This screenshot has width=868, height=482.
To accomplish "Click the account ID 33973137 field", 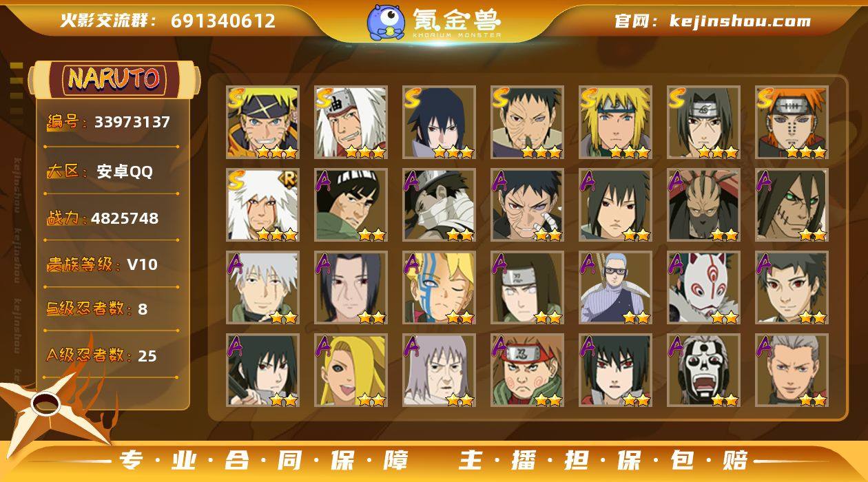I will pos(112,123).
